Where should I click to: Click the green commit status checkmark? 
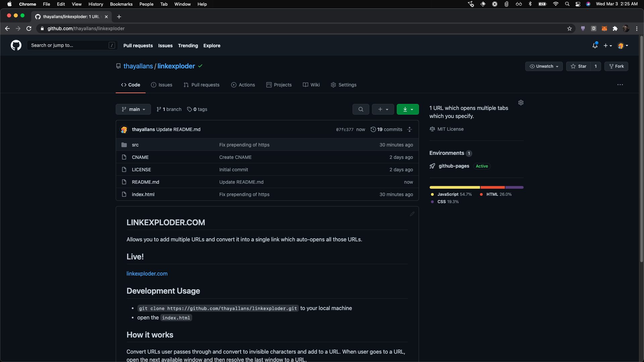(200, 66)
